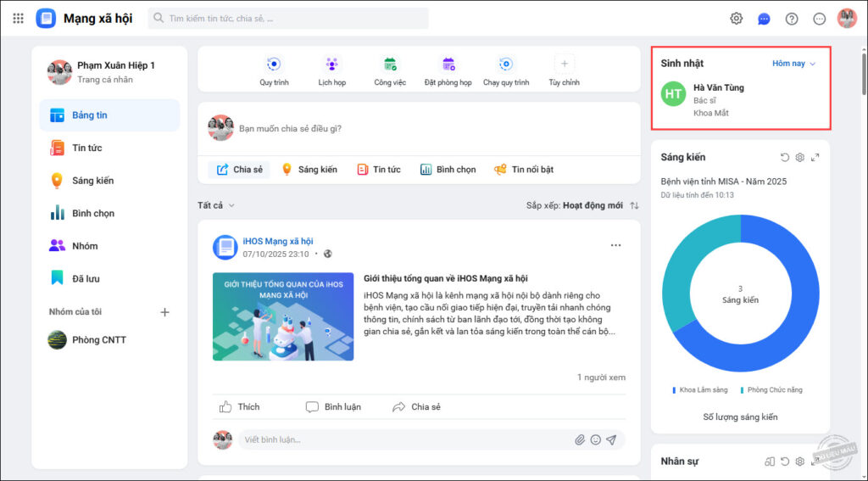Screen dimensions: 868x481
Task: Click Khoa Lâm sàng legend item
Action: [699, 390]
